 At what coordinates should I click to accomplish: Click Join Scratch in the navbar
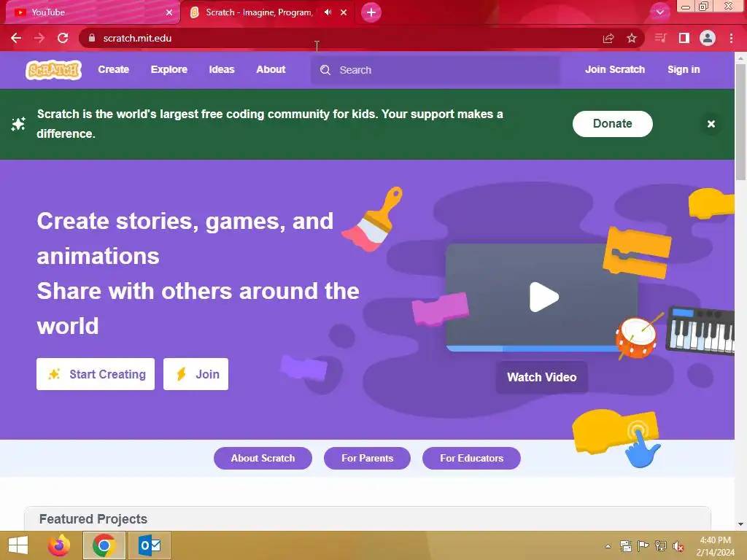coord(614,69)
